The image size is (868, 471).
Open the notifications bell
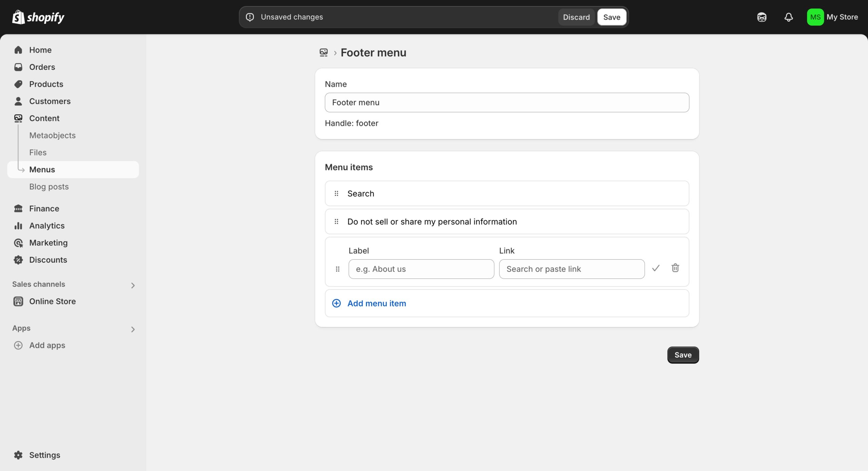click(789, 17)
